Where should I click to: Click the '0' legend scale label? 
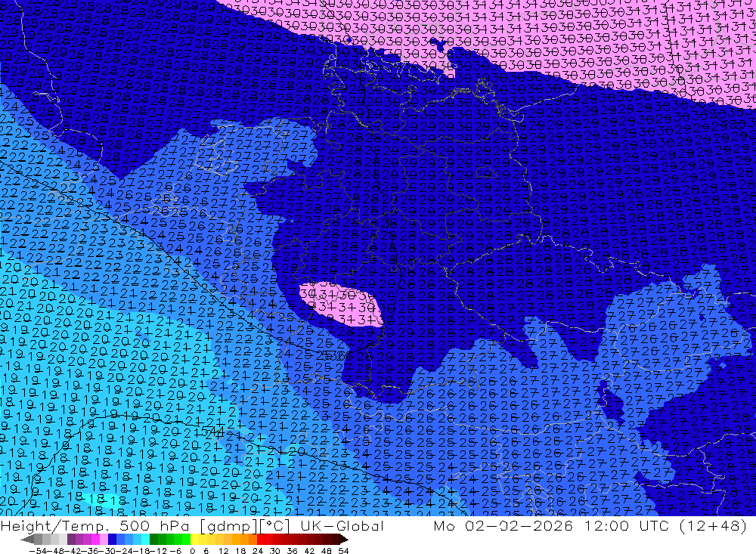click(192, 551)
